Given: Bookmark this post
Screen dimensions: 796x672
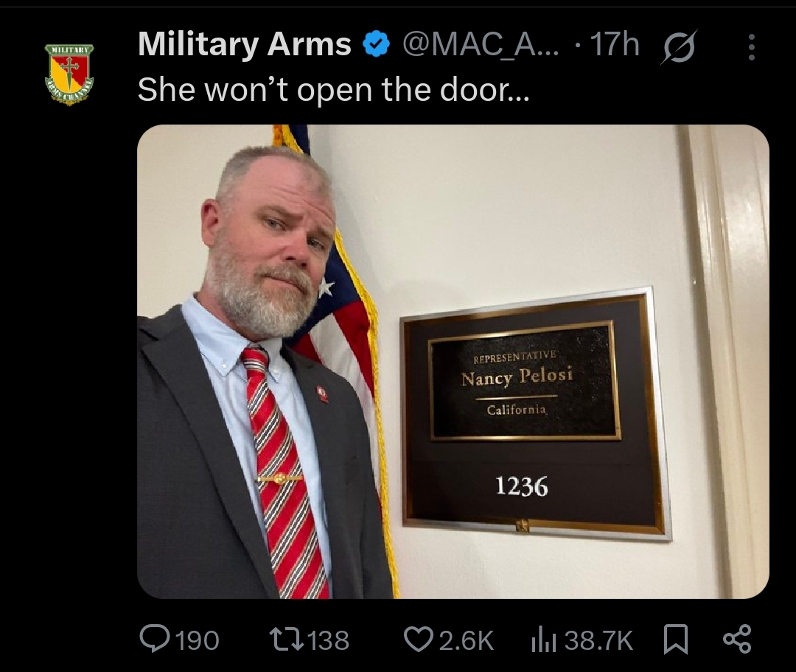Looking at the screenshot, I should coord(676,639).
